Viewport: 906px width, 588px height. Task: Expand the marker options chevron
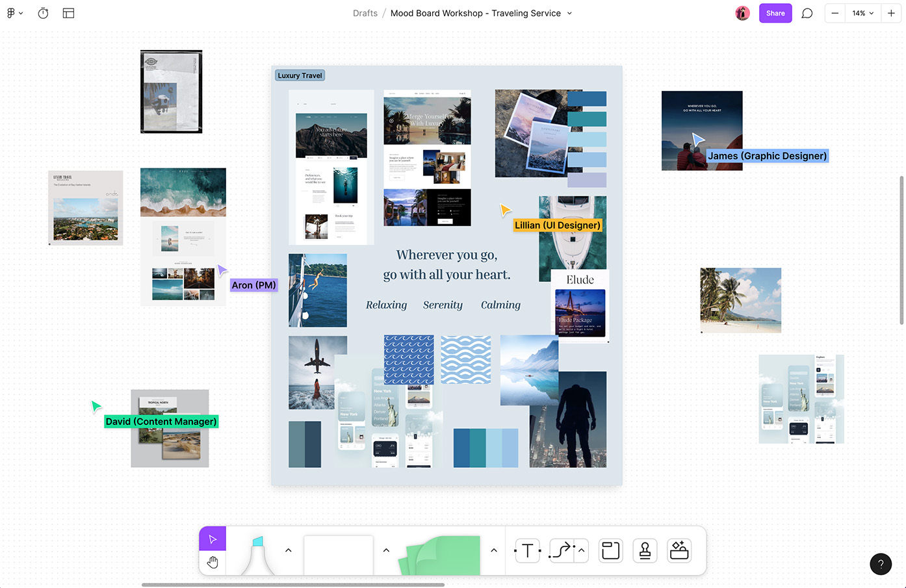coord(289,550)
